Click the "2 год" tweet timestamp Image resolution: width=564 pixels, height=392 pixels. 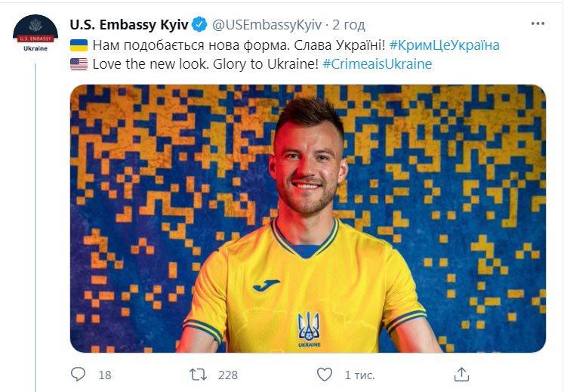pyautogui.click(x=349, y=24)
